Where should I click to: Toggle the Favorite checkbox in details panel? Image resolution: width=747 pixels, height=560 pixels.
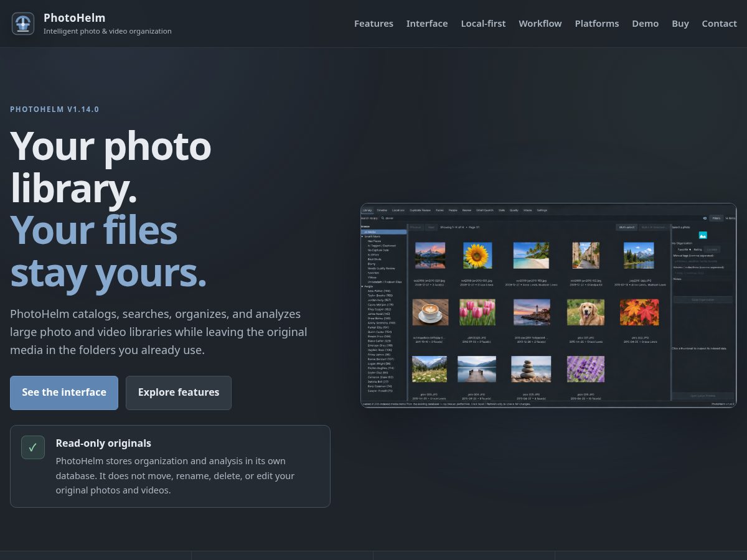pyautogui.click(x=684, y=250)
